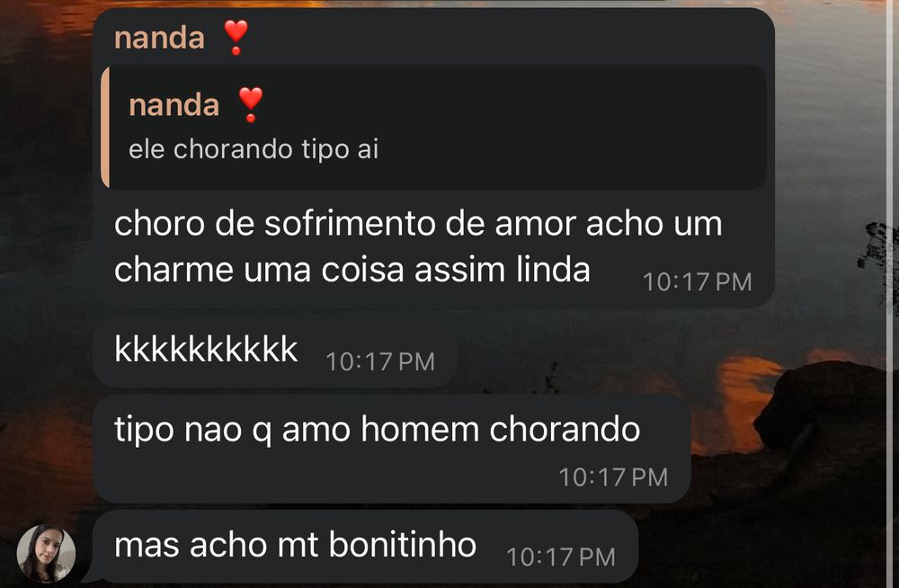
Task: Open the sender's profile picture avatar
Action: [46, 553]
